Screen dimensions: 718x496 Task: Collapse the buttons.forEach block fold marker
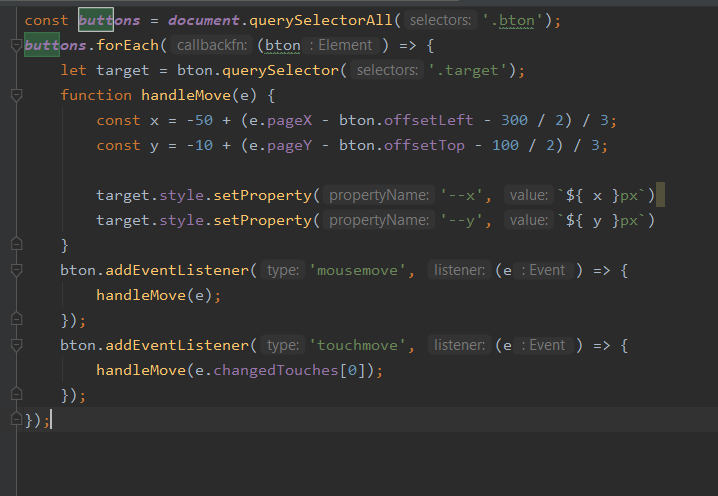pos(16,45)
